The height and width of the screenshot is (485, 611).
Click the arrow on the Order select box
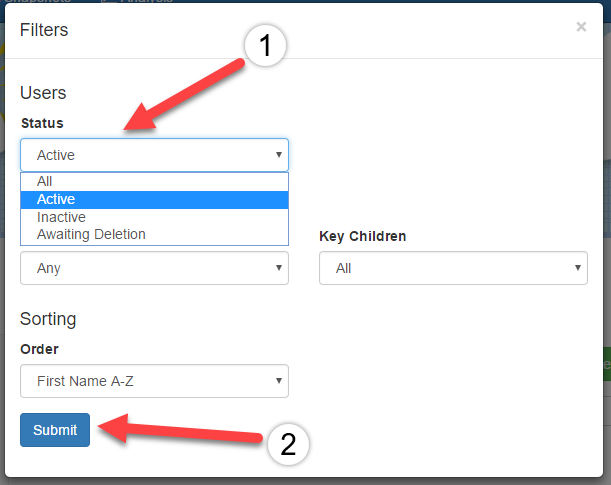pos(279,381)
